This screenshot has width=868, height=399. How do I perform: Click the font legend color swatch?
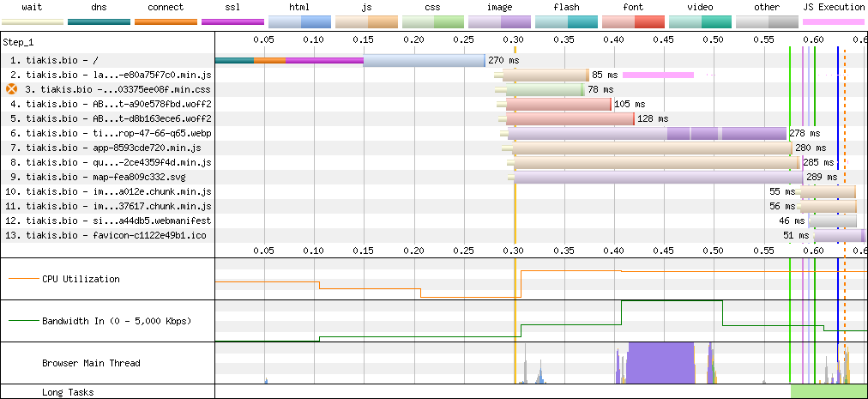633,22
